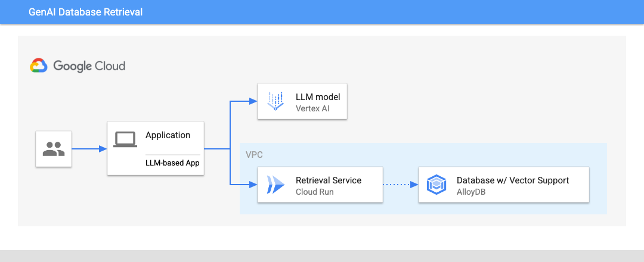This screenshot has height=262, width=644.
Task: Select the Vertex AI icon
Action: [275, 102]
